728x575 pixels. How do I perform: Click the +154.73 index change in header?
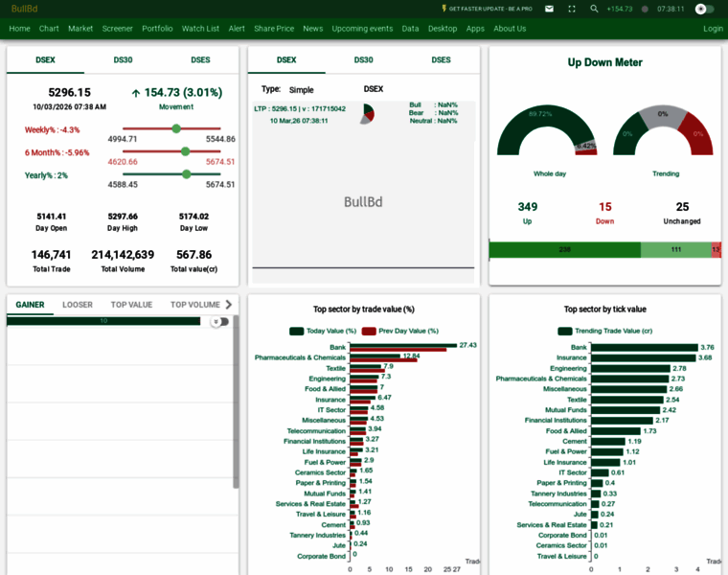(x=620, y=9)
